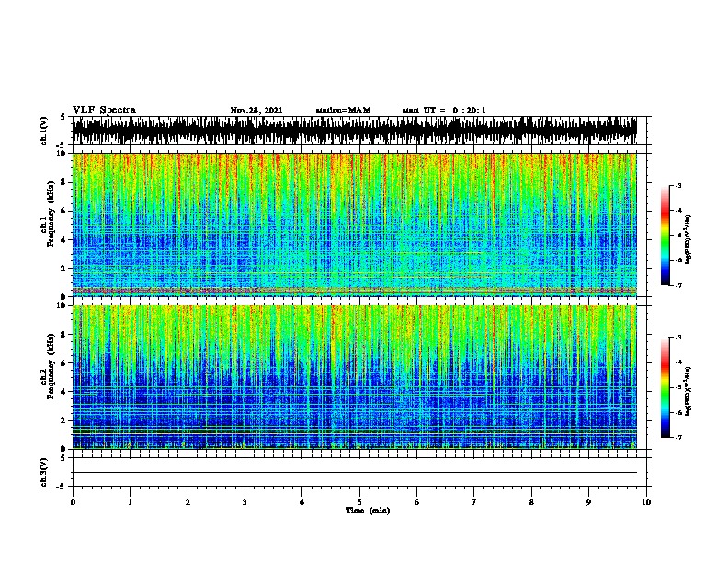Click the ch.1 spectrogram color scale bar

point(665,236)
